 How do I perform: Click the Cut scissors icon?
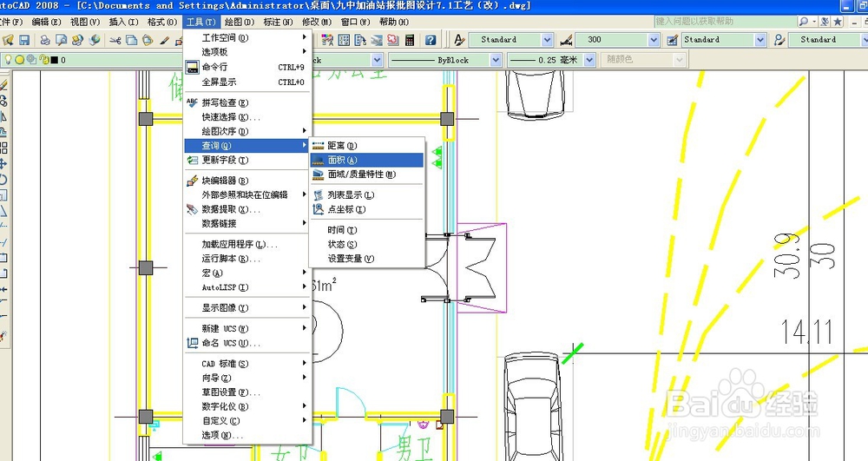[x=115, y=40]
